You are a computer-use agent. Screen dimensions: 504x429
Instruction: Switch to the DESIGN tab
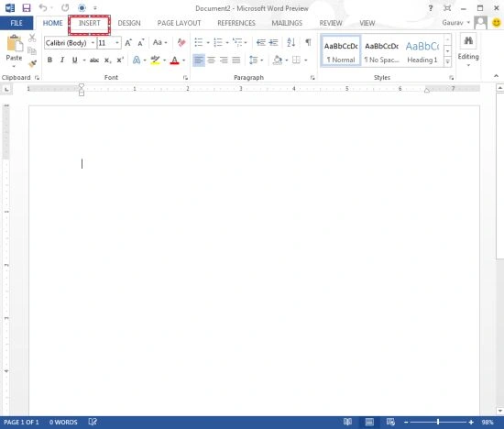point(129,23)
